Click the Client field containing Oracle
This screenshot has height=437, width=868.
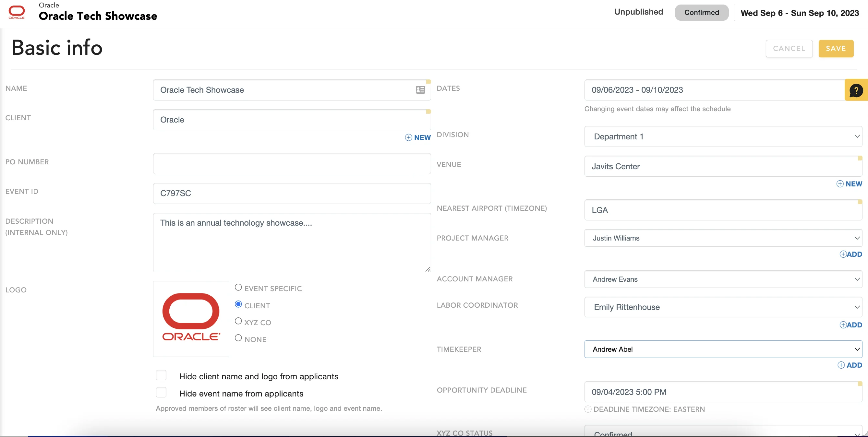pyautogui.click(x=292, y=120)
